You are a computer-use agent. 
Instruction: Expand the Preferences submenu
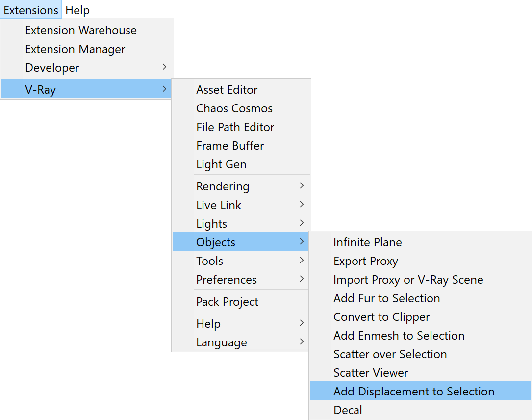click(x=241, y=280)
